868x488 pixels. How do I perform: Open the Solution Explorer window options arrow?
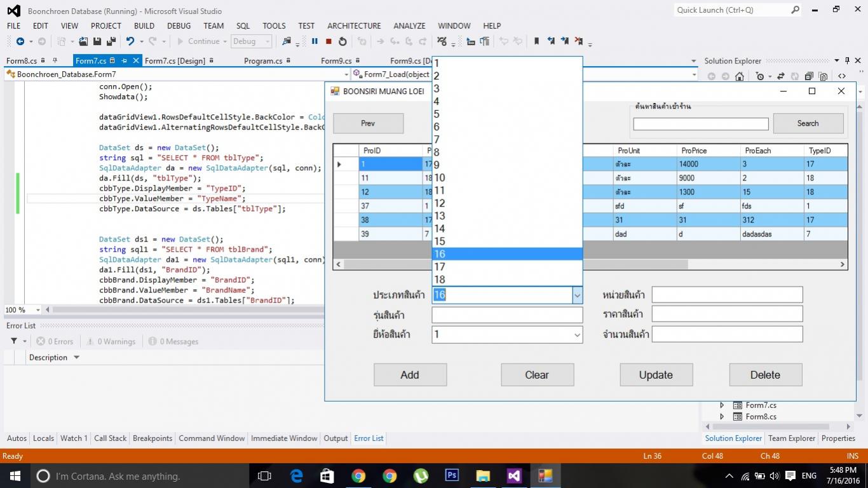(837, 61)
